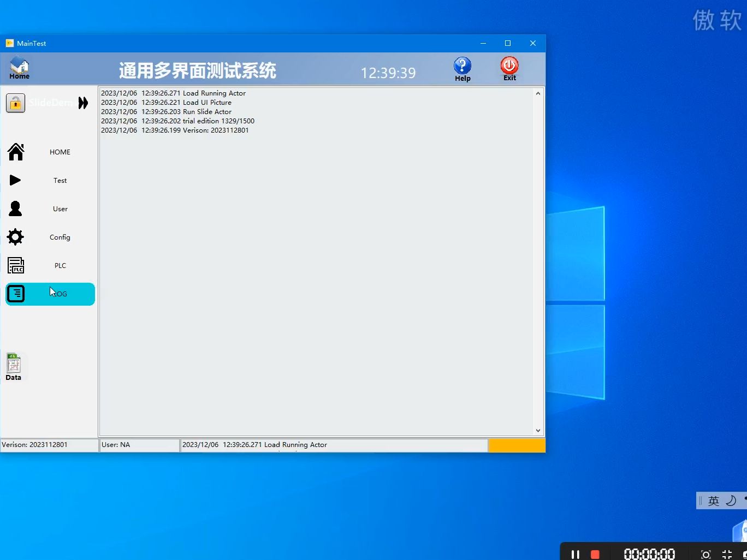
Task: Stop recording with red square button
Action: coord(595,554)
